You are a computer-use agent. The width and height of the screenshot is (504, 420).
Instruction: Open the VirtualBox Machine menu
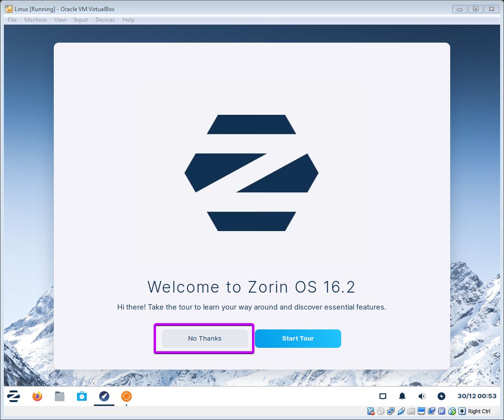(35, 19)
